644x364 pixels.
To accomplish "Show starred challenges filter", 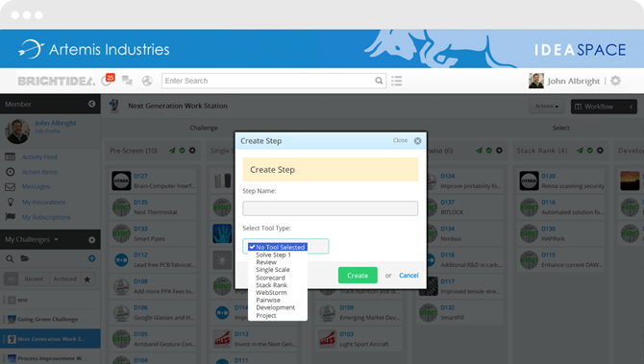I will pyautogui.click(x=87, y=279).
